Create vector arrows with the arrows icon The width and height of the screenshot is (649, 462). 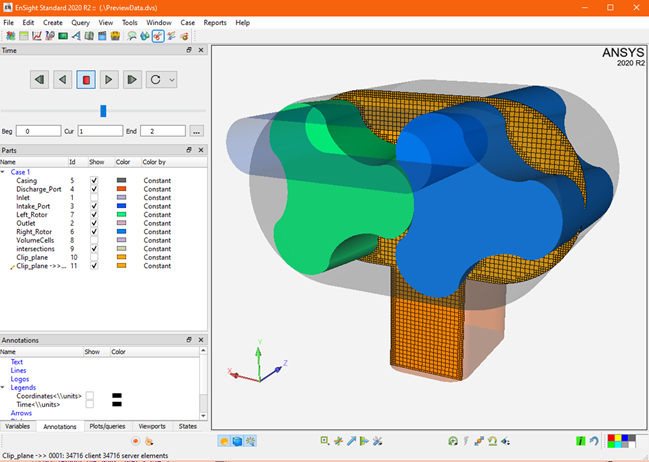click(171, 36)
